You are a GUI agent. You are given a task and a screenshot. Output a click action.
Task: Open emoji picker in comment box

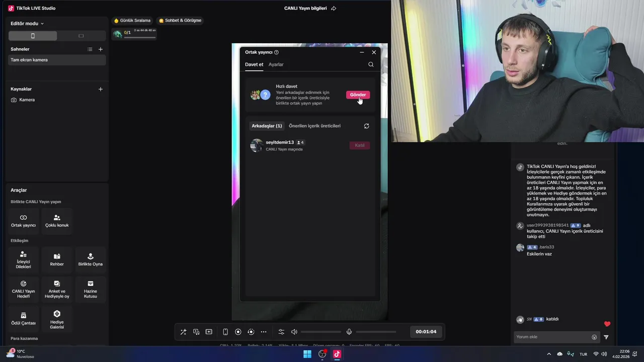[x=594, y=337]
